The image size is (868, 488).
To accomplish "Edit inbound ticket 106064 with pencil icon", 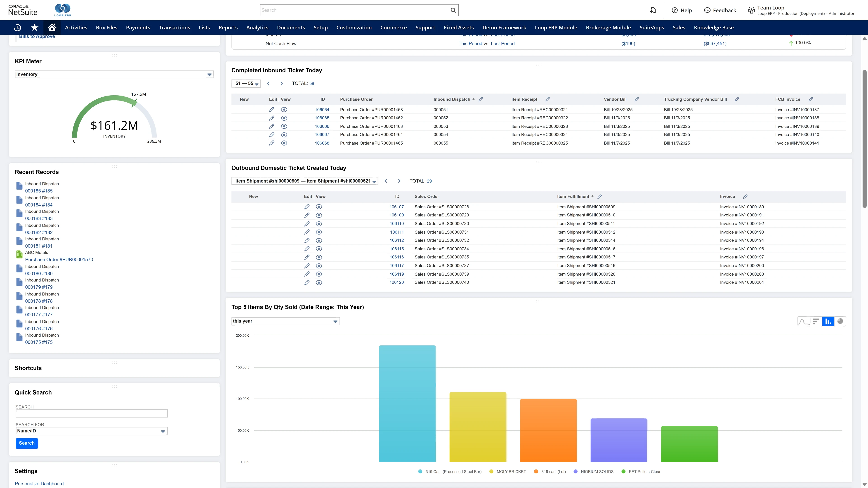I will tap(271, 109).
